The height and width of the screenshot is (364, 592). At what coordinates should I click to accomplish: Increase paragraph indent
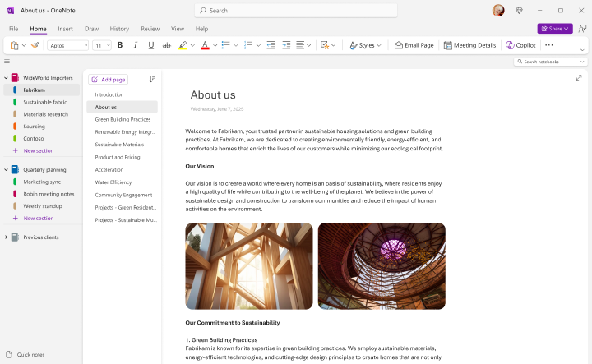point(287,45)
